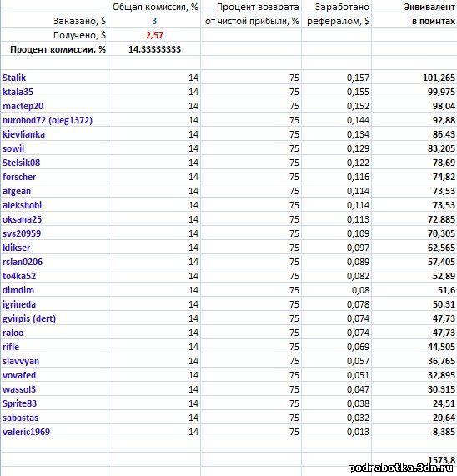Select the 101,265 points cell for Stalik
Screen dimensions: 457x476
414,78
